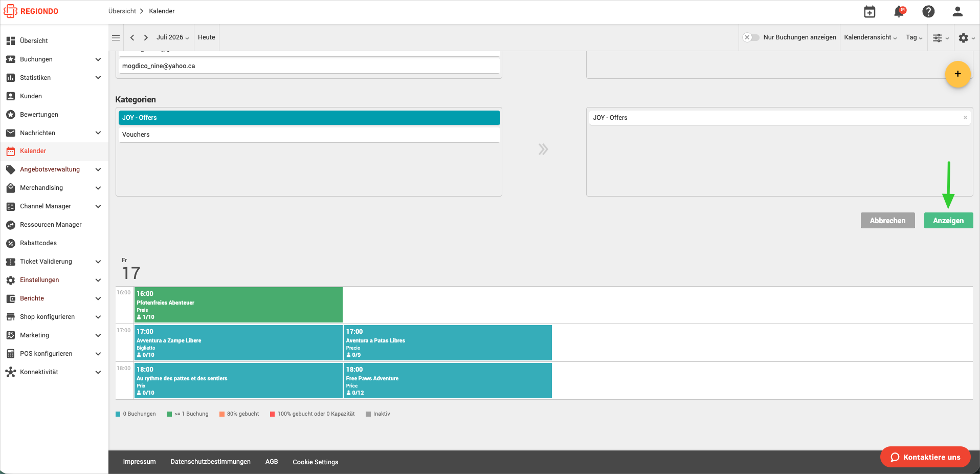Open the 18:00 Free Paws Adventure event
Viewport: 980px width, 474px height.
point(448,381)
